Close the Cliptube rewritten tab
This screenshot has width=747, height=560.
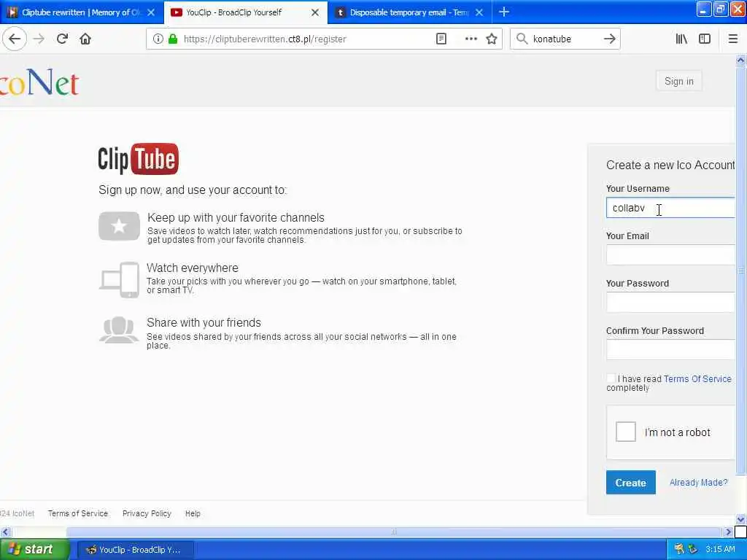151,12
